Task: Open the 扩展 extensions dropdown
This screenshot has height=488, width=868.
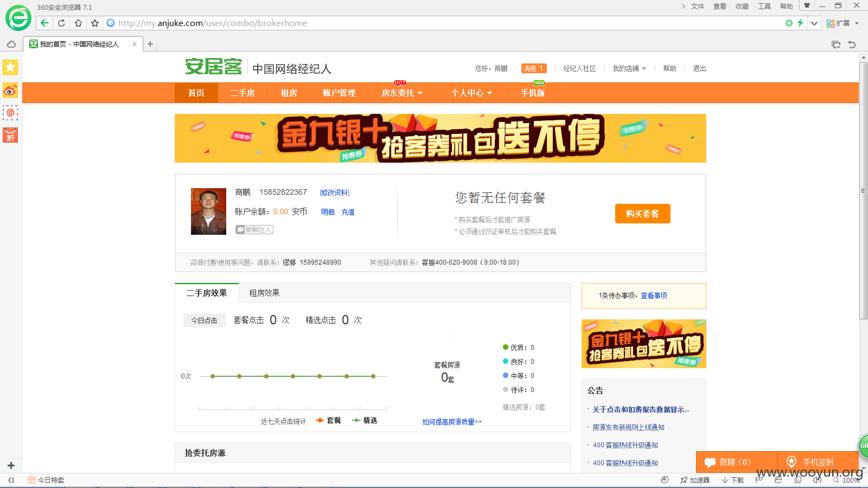Action: click(x=843, y=23)
